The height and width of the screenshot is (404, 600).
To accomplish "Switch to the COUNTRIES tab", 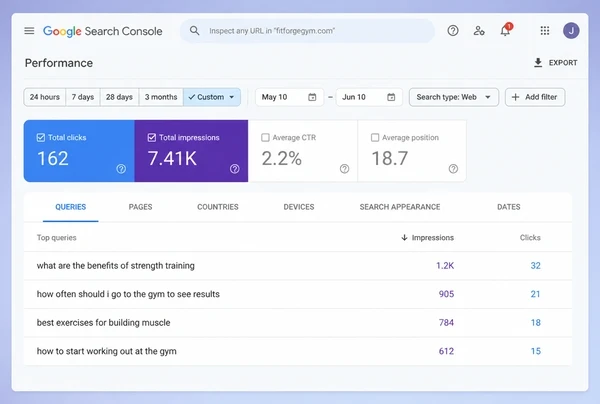I will point(218,207).
